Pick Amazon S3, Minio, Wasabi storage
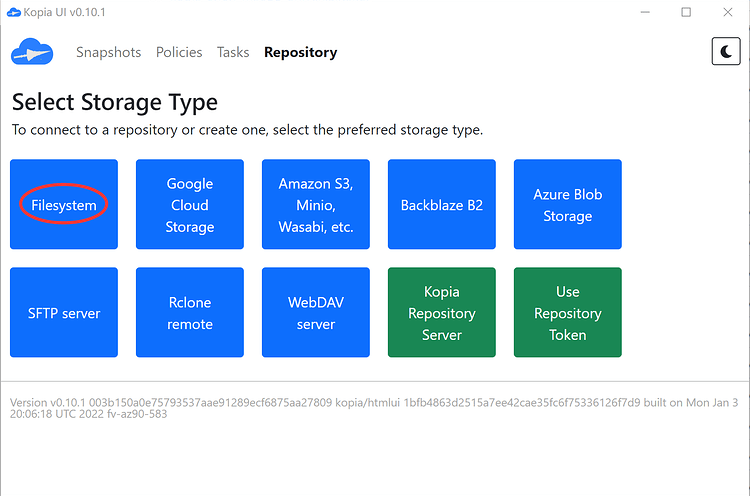Image resolution: width=750 pixels, height=496 pixels. (316, 205)
